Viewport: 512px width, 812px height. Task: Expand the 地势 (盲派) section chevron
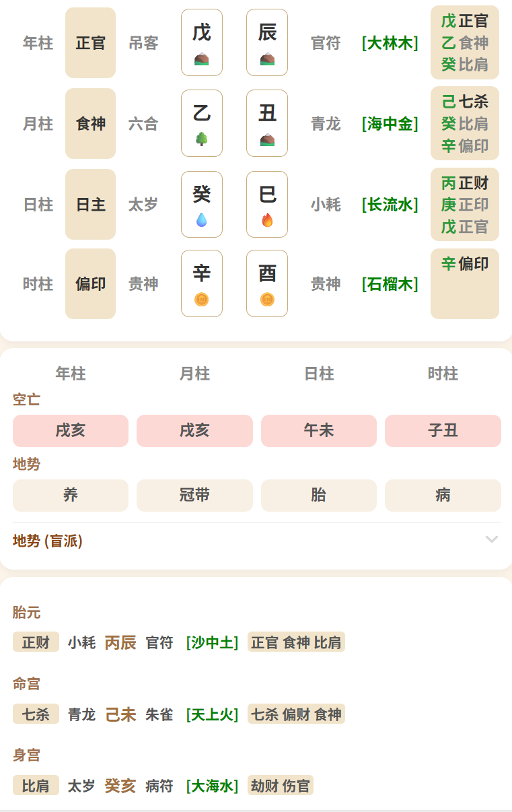492,540
